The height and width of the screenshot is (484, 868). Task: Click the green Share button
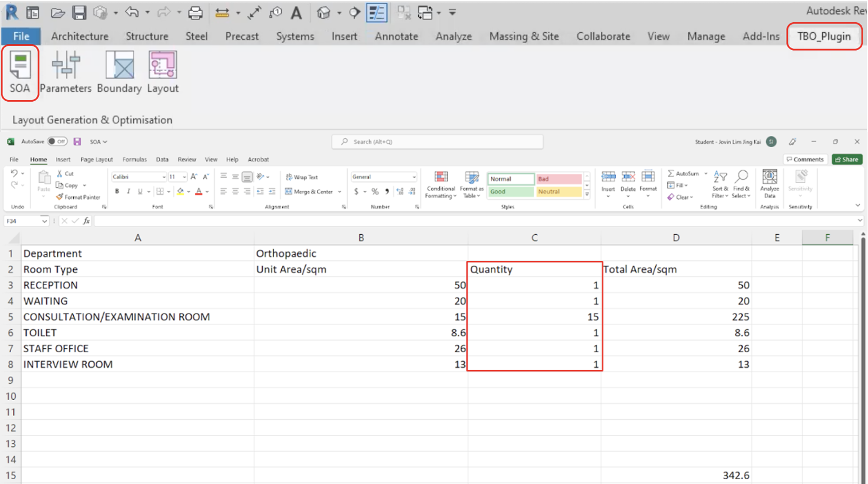(x=846, y=159)
